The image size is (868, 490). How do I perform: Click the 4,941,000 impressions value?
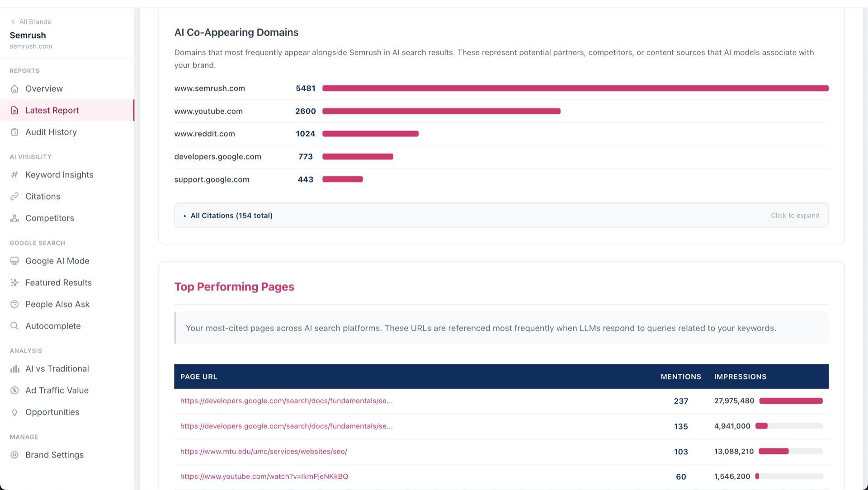(732, 426)
